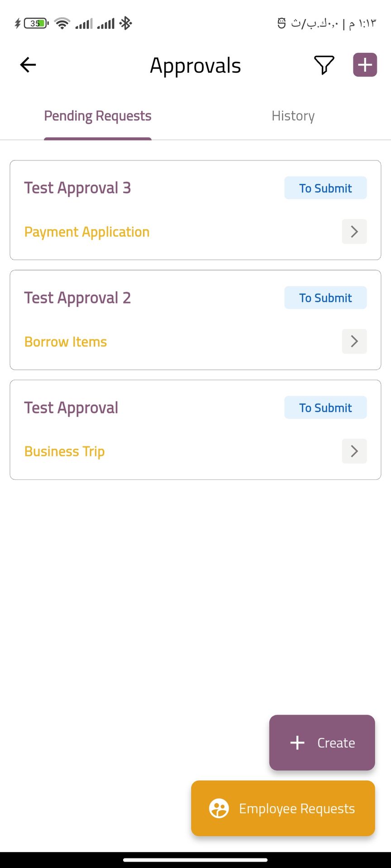Viewport: 391px width, 868px height.
Task: Open the filter funnel icon
Action: (324, 65)
